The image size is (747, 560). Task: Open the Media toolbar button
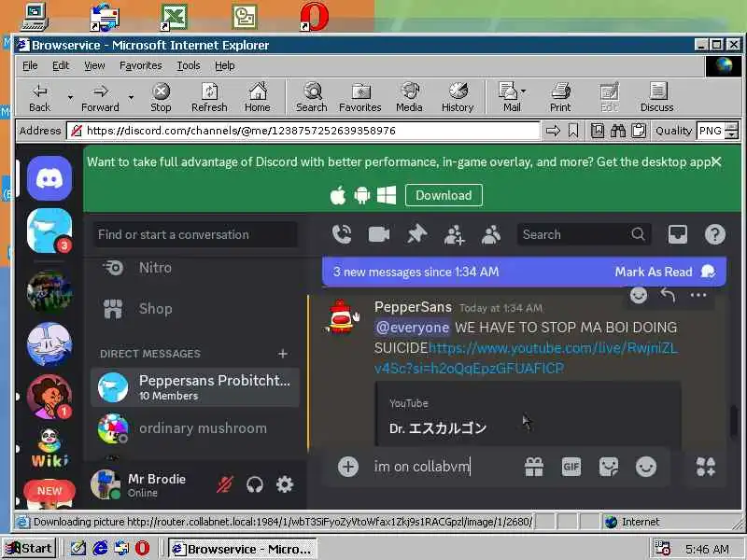point(409,98)
